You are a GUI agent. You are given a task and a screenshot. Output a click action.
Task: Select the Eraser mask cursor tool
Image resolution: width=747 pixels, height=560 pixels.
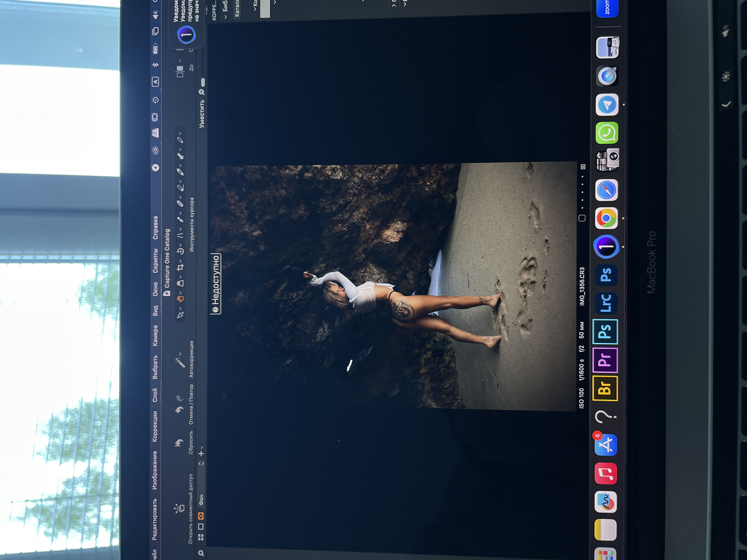(180, 188)
